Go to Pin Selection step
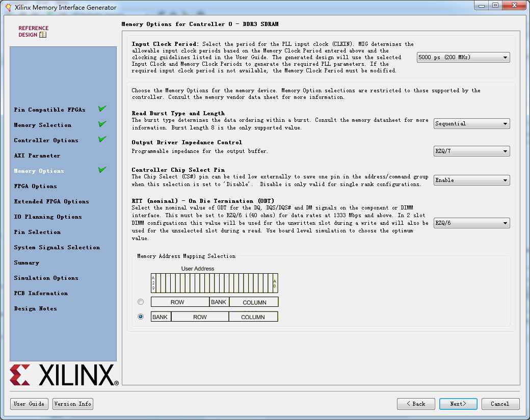Screen dimensions: 530x420 click(37, 232)
